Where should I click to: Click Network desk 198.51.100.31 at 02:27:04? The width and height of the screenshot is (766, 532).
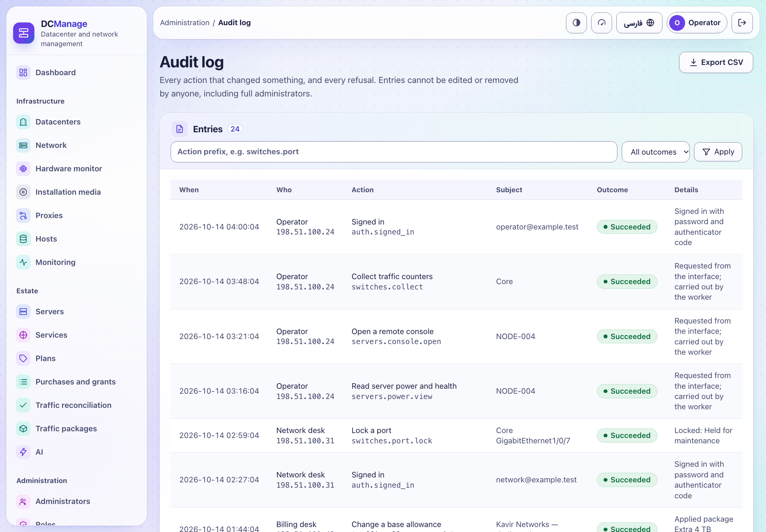click(x=305, y=480)
